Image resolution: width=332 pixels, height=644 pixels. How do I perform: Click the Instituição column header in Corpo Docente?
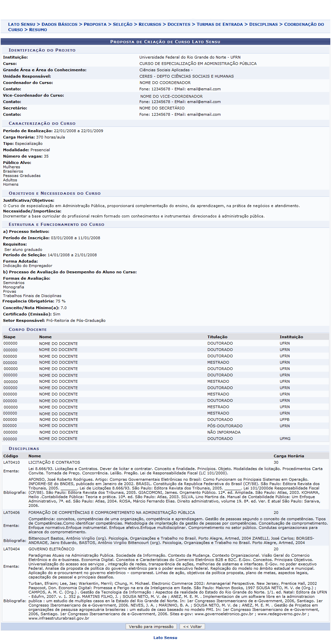pyautogui.click(x=291, y=337)
